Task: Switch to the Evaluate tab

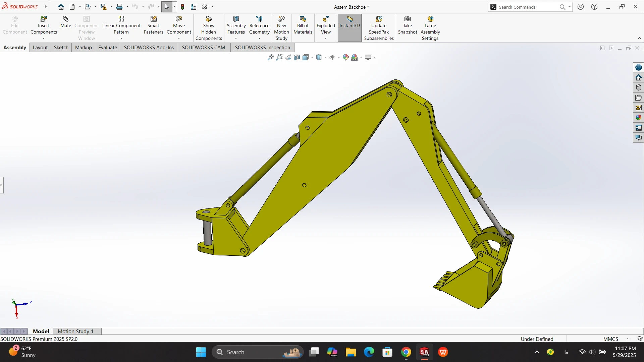Action: 107,47
